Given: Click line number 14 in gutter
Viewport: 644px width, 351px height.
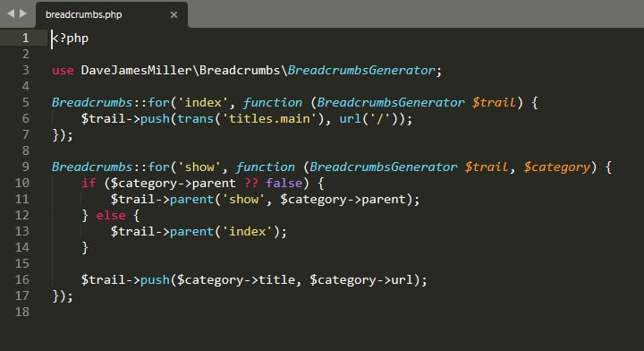Looking at the screenshot, I should (x=22, y=247).
